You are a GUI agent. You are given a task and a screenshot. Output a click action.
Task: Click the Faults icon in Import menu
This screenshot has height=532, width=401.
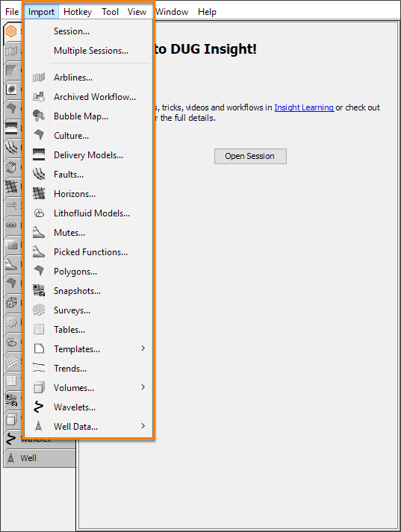pos(39,174)
